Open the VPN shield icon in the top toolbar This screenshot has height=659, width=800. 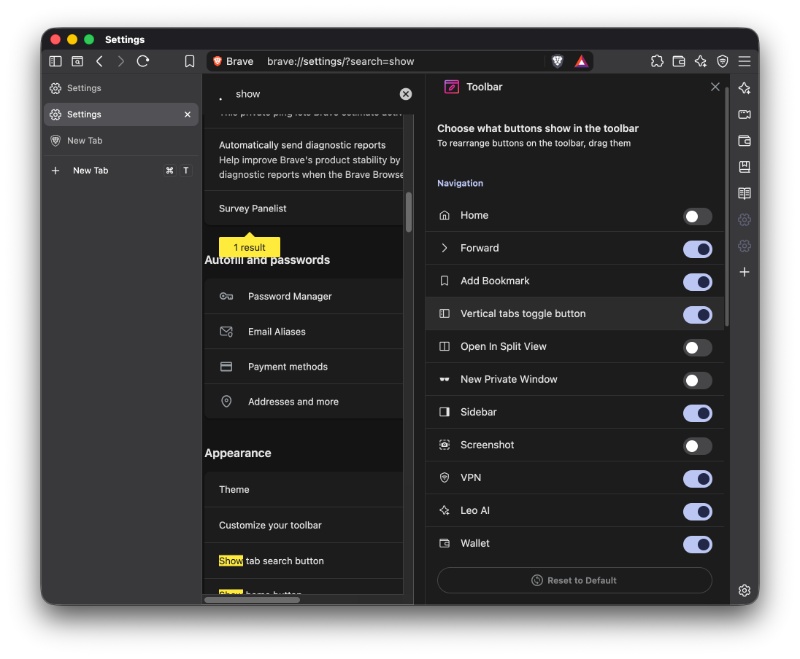pos(722,61)
